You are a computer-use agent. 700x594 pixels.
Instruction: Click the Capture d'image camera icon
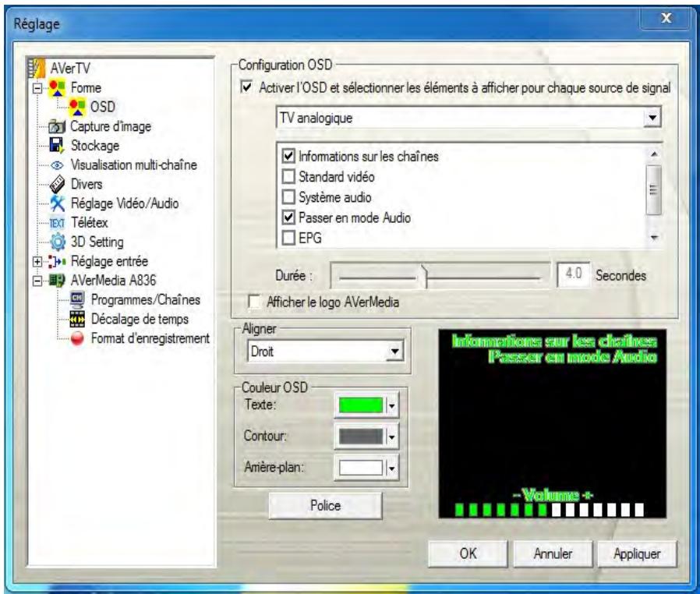click(x=57, y=127)
